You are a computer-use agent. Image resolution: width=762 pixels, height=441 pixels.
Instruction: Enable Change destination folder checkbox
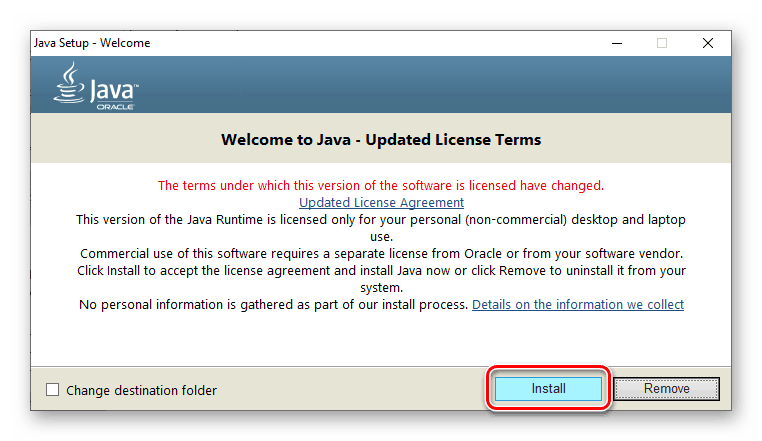click(x=52, y=389)
